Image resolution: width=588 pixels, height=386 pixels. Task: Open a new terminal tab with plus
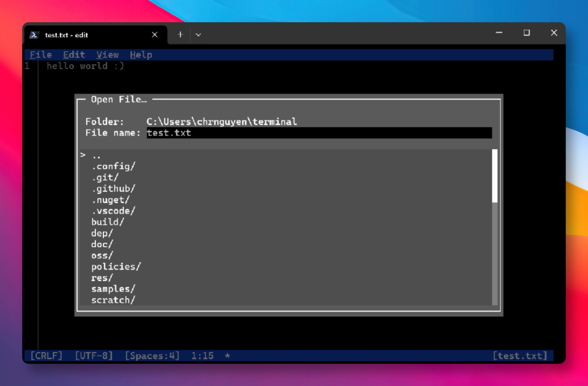[180, 34]
